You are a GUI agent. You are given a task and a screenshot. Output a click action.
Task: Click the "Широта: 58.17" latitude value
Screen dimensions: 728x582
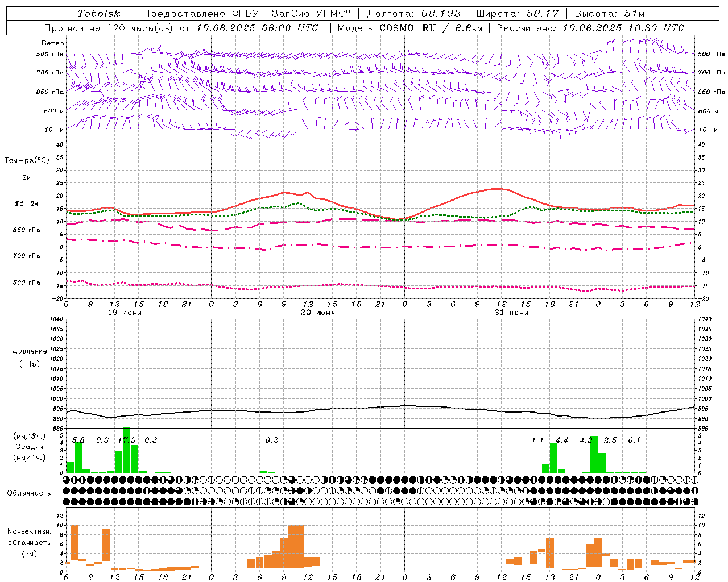click(518, 14)
